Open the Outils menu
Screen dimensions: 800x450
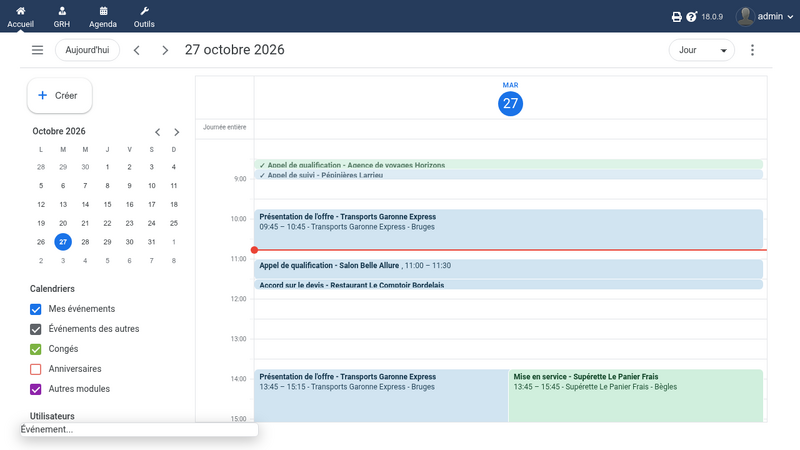click(x=144, y=17)
